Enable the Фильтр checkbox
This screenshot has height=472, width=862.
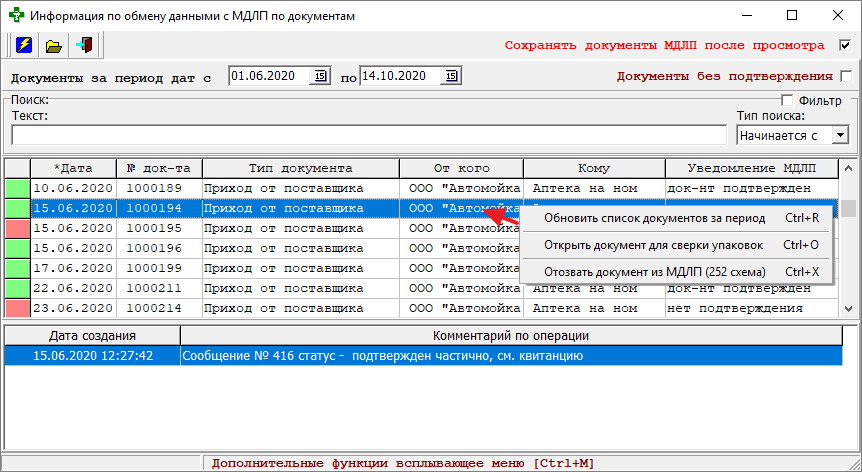point(787,100)
